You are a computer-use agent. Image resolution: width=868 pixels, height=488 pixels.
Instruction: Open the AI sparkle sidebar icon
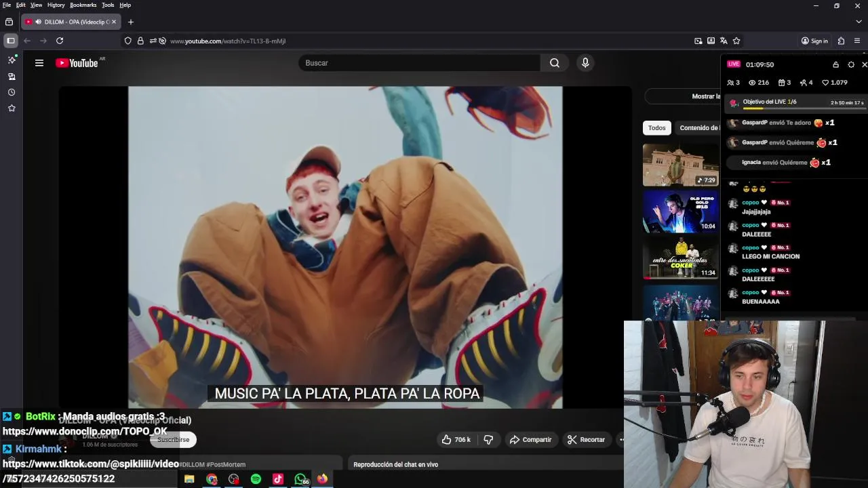click(x=12, y=60)
